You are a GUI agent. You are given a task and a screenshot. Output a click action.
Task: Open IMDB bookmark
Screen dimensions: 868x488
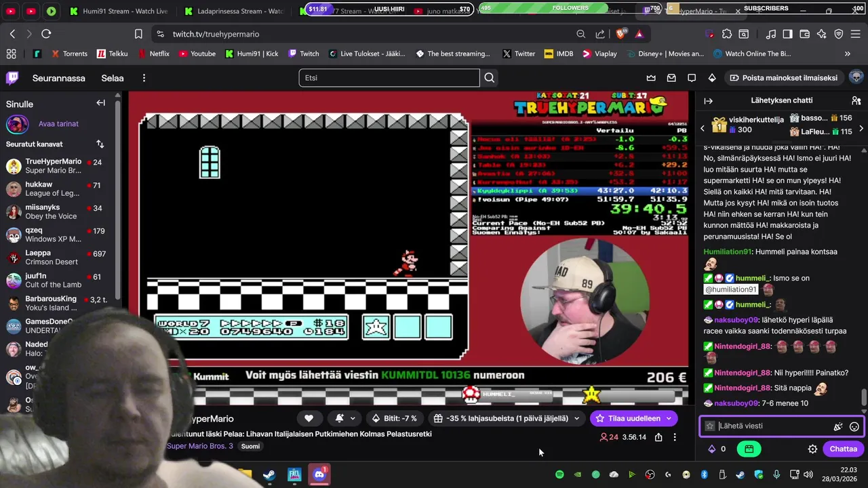[x=559, y=54]
